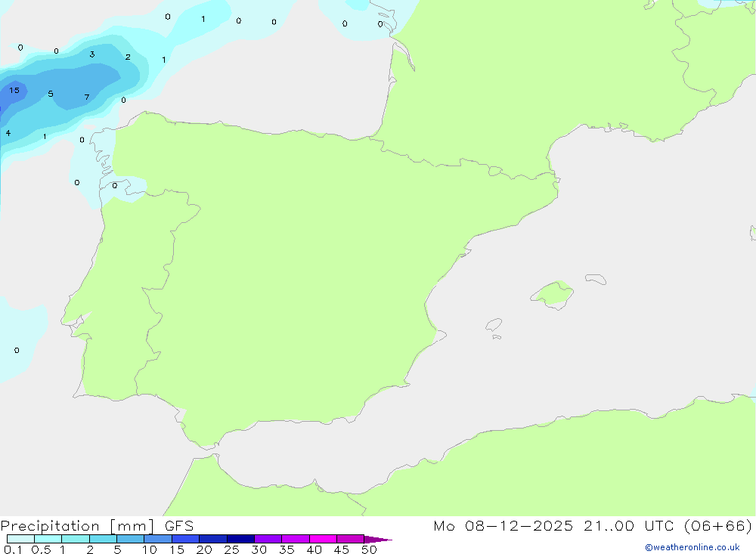This screenshot has height=554, width=756.
Task: Click the "21..00 UTC" time text
Action: pyautogui.click(x=628, y=525)
